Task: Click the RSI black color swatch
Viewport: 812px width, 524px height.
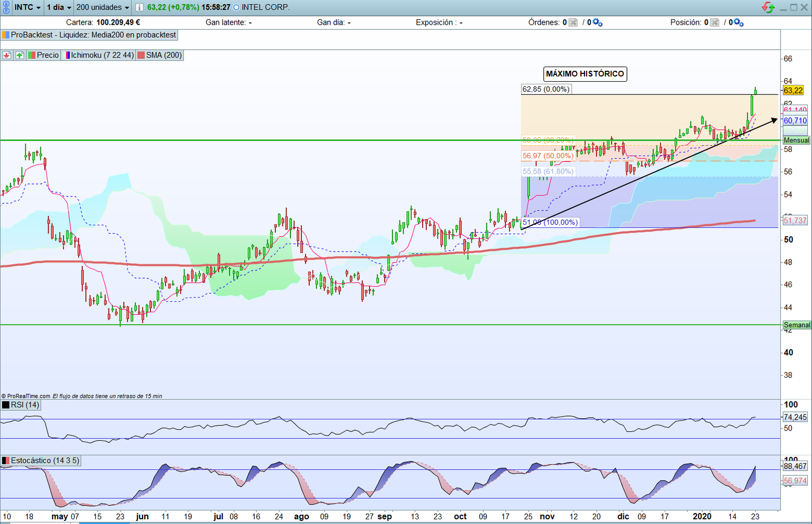Action: pos(6,405)
